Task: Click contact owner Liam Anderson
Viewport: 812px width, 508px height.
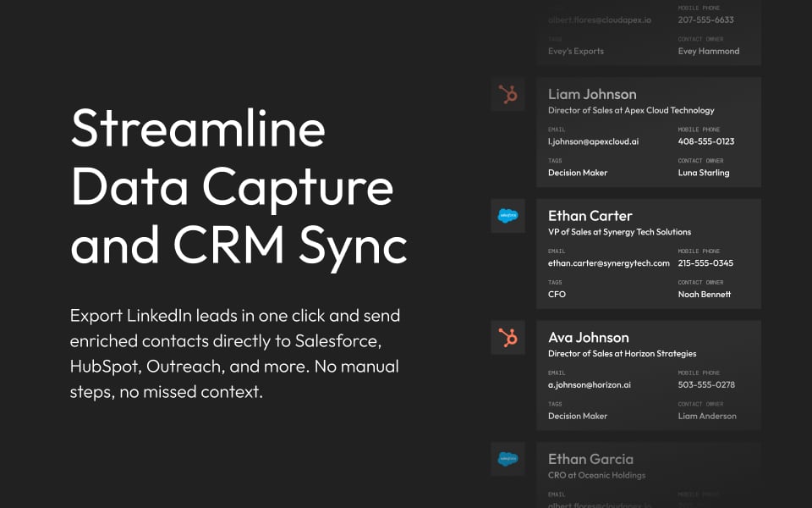Action: (x=707, y=416)
